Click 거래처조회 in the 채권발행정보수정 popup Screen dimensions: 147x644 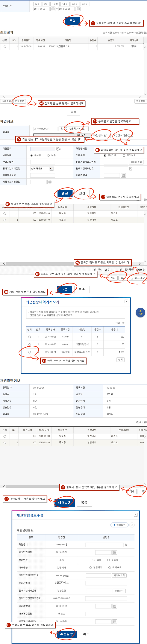[x=119, y=576]
